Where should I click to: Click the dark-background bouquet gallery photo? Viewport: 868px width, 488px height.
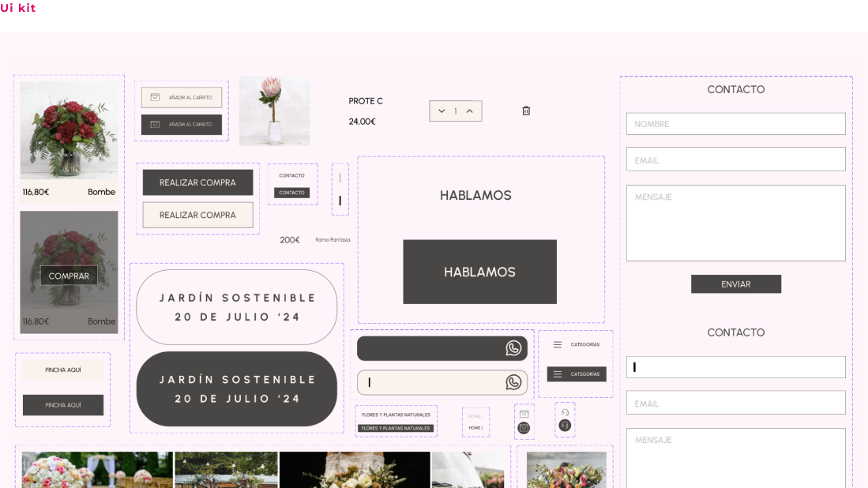coord(355,470)
